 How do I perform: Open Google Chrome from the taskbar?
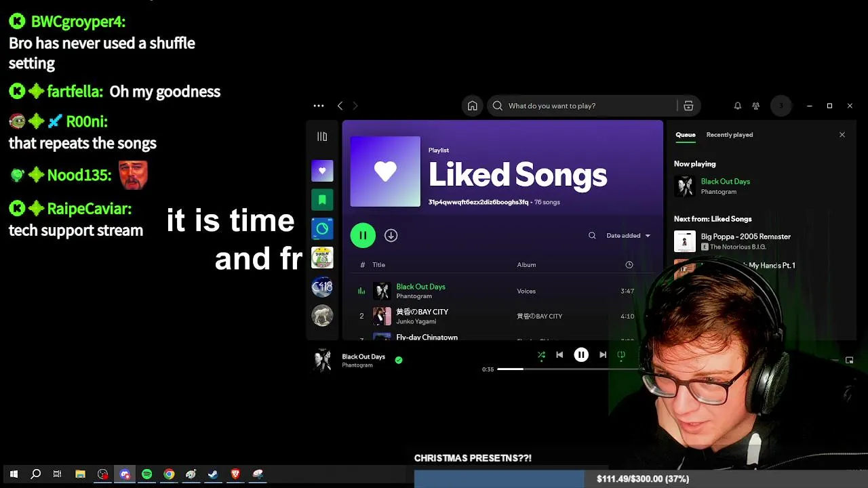[169, 474]
